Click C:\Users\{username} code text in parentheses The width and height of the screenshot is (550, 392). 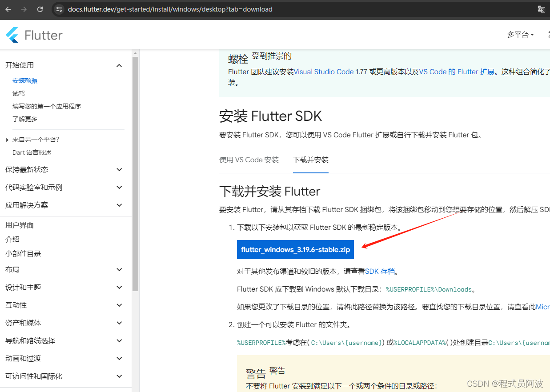[x=347, y=343]
